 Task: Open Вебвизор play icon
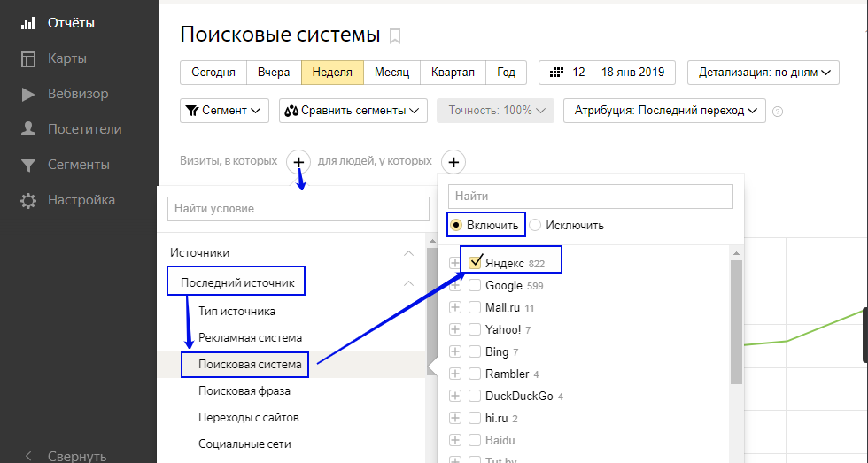pos(28,94)
